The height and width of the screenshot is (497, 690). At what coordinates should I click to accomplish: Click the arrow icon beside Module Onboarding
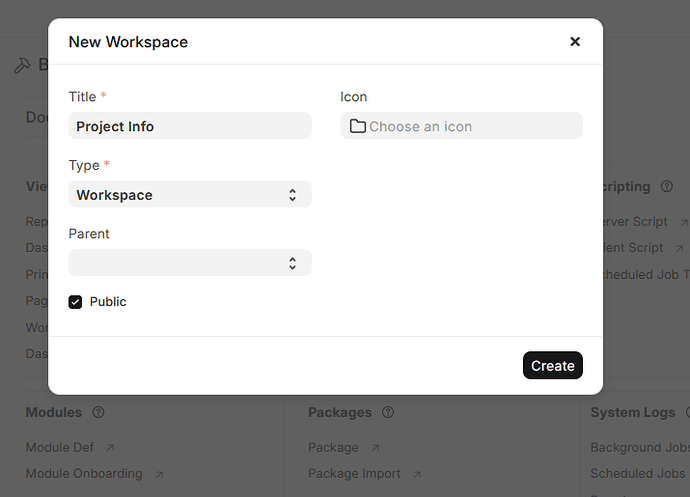click(x=159, y=474)
